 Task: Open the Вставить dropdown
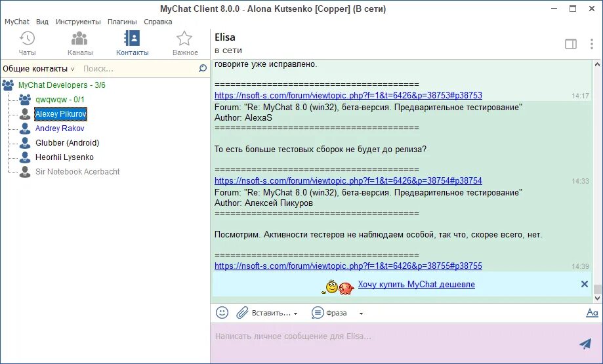click(275, 313)
